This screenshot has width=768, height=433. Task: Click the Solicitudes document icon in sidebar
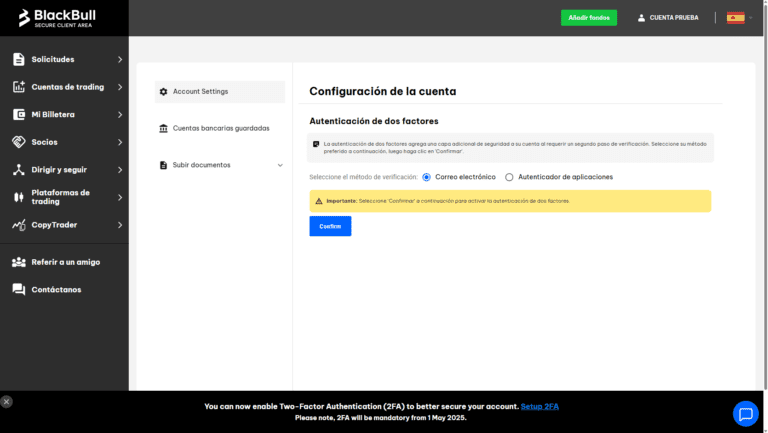(18, 60)
